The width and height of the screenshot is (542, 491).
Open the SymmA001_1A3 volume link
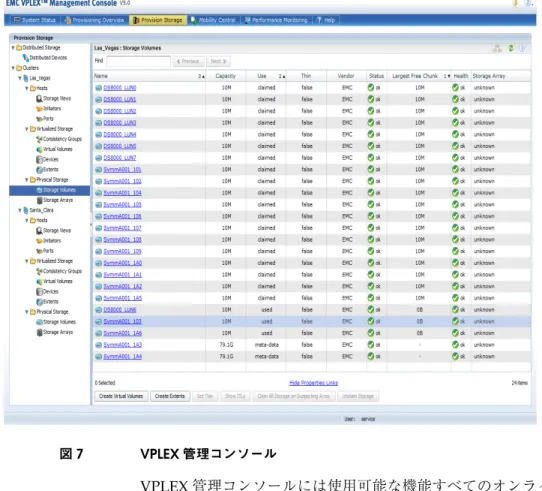click(x=123, y=345)
